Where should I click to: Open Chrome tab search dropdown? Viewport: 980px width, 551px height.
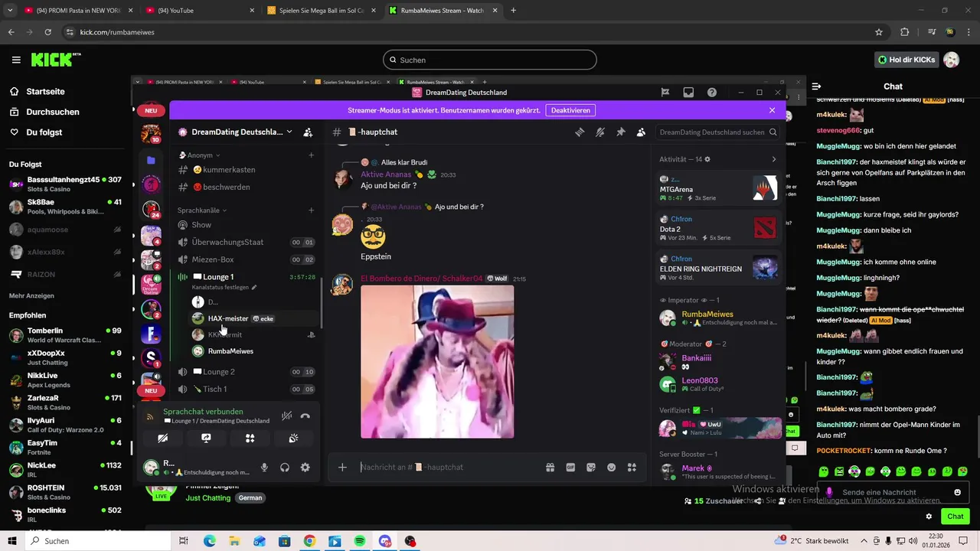pos(10,10)
